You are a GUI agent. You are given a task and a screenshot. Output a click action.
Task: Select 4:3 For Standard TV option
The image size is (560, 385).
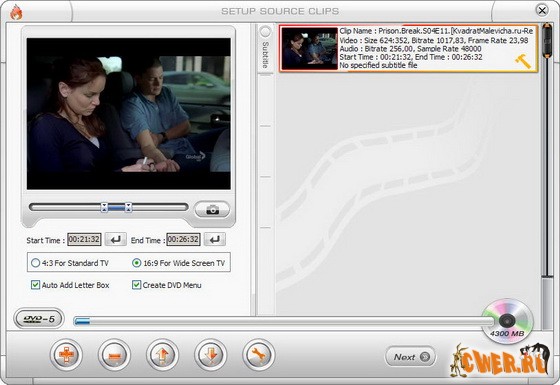[70, 263]
